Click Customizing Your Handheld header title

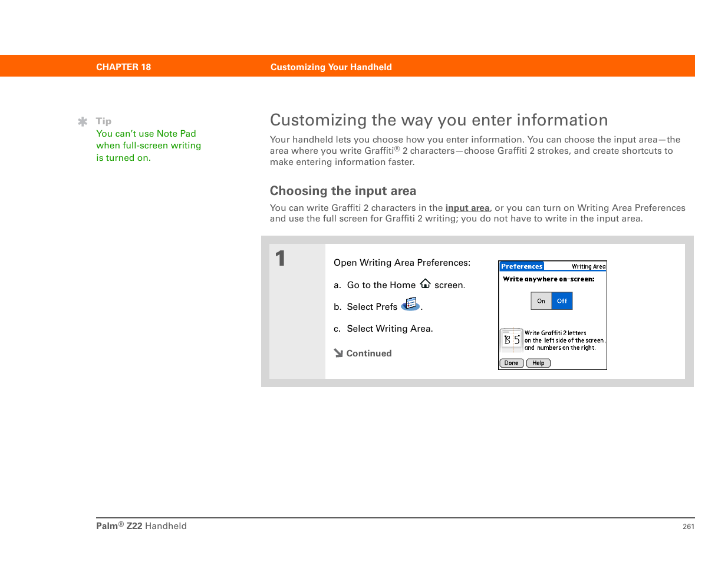pos(331,67)
